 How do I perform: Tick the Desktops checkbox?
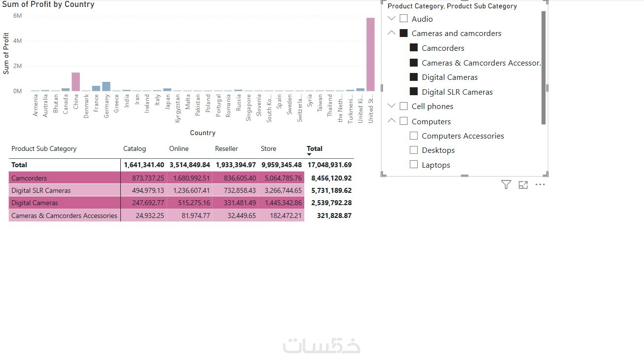pyautogui.click(x=414, y=150)
